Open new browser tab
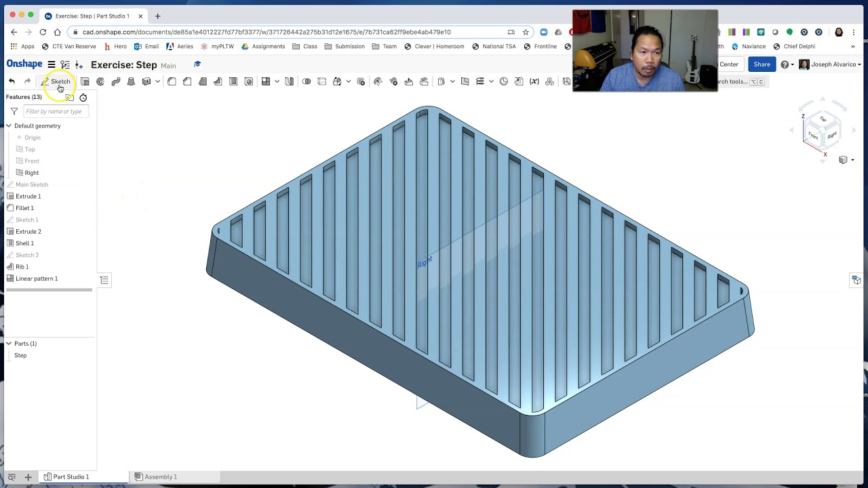868x488 pixels. [157, 16]
